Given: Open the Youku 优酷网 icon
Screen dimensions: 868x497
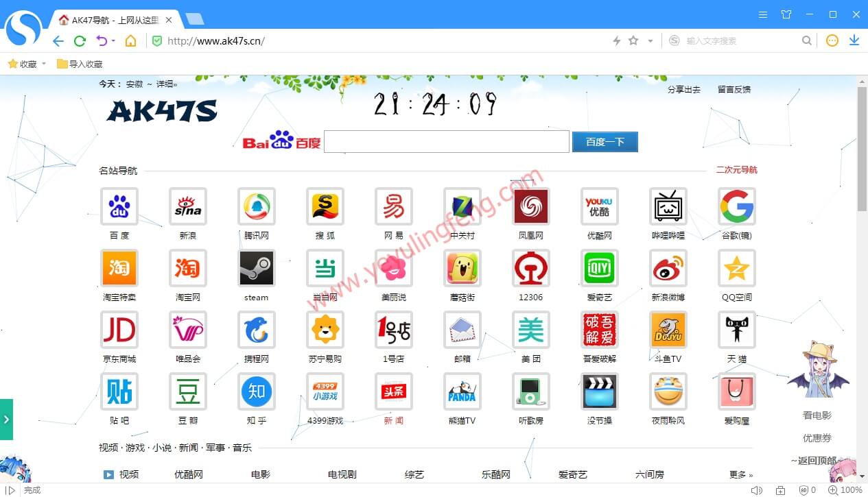Looking at the screenshot, I should click(600, 206).
